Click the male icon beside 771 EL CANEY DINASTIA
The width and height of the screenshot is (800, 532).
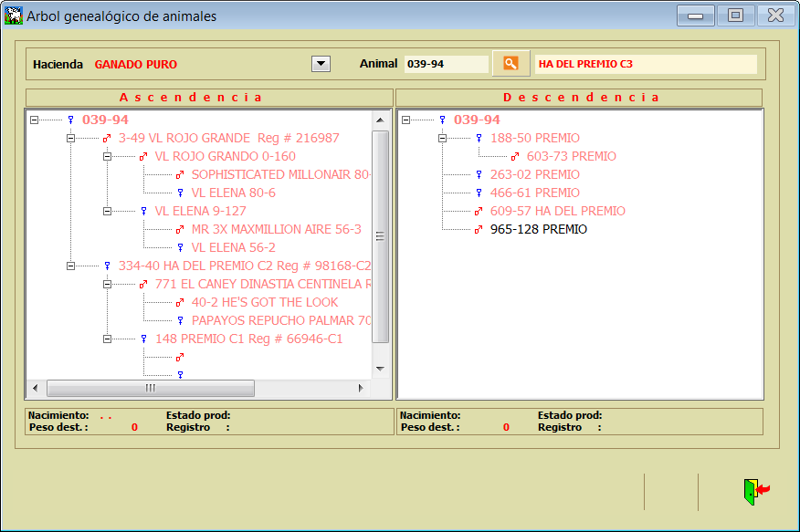(x=143, y=284)
